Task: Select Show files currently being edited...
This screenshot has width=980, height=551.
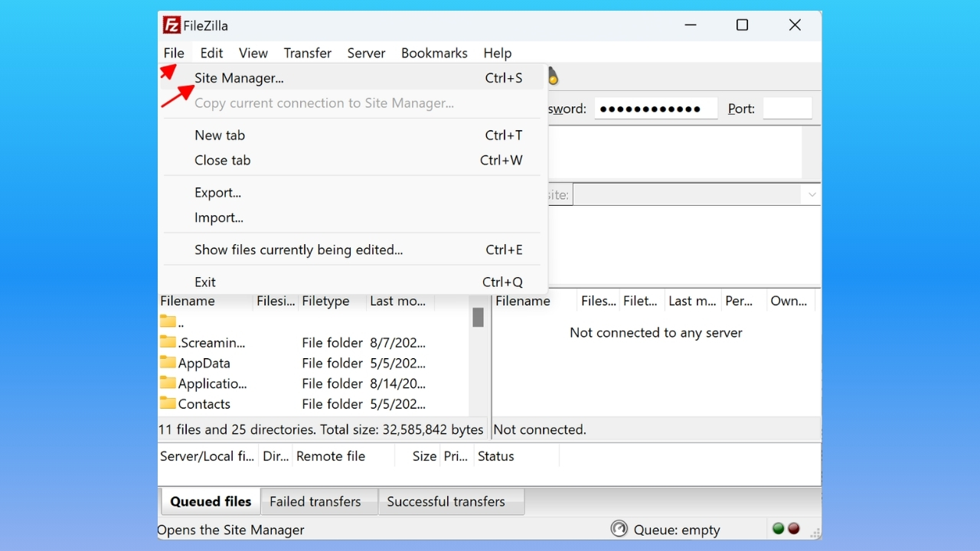Action: (x=353, y=250)
